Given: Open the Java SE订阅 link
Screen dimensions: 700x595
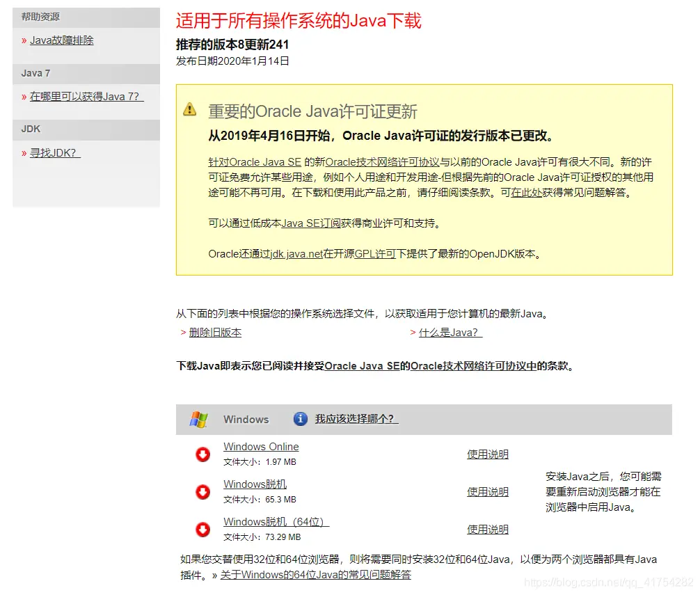Looking at the screenshot, I should pyautogui.click(x=311, y=223).
